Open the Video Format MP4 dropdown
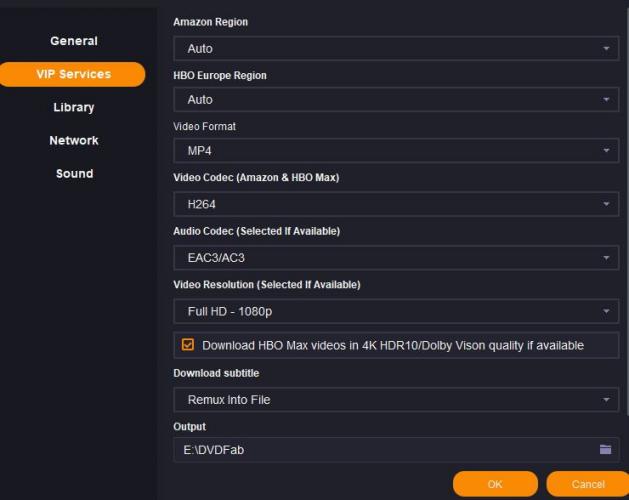 pyautogui.click(x=395, y=151)
